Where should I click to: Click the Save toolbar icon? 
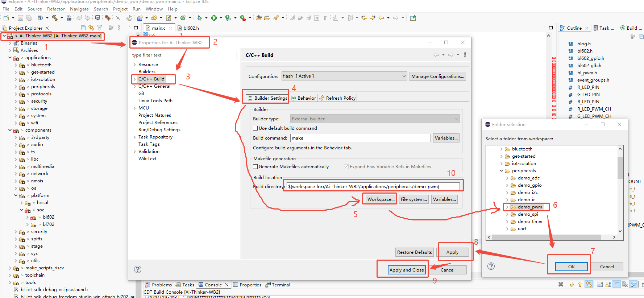click(21, 18)
